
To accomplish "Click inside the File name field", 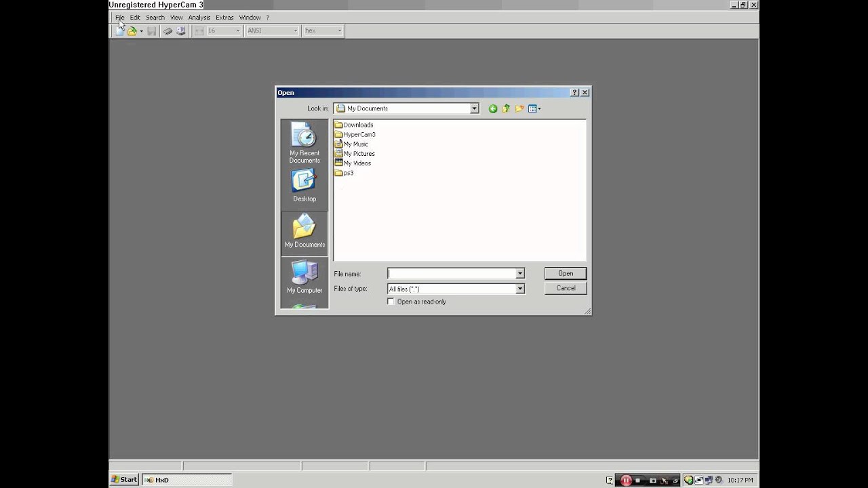I will [x=451, y=273].
